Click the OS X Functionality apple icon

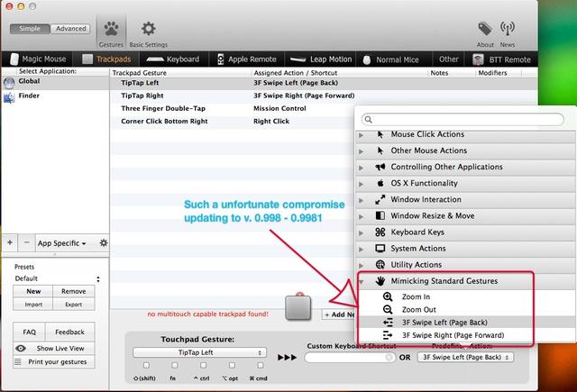coord(380,183)
